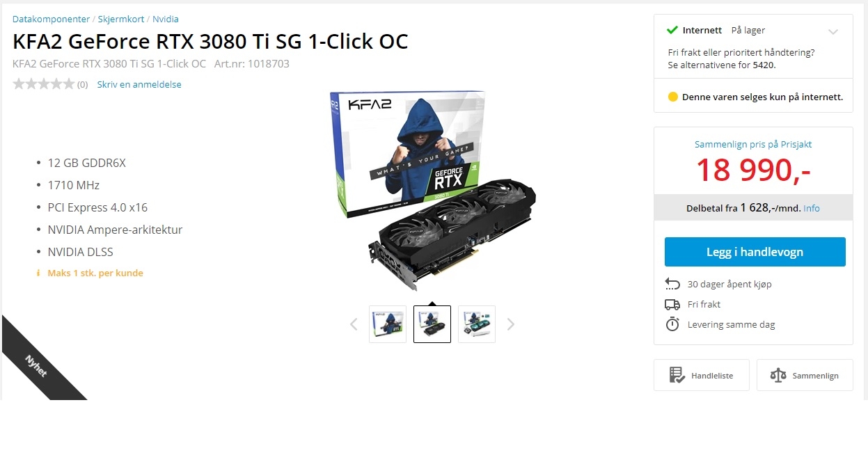This screenshot has width=868, height=462.
Task: Open Sammenlign pris på Prisjakt link
Action: click(x=753, y=145)
